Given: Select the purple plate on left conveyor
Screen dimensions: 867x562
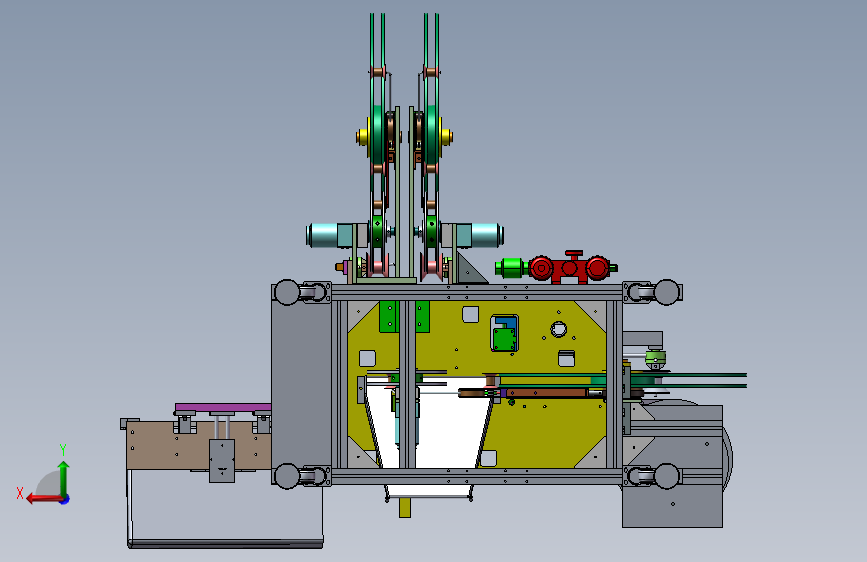Looking at the screenshot, I should pos(223,407).
